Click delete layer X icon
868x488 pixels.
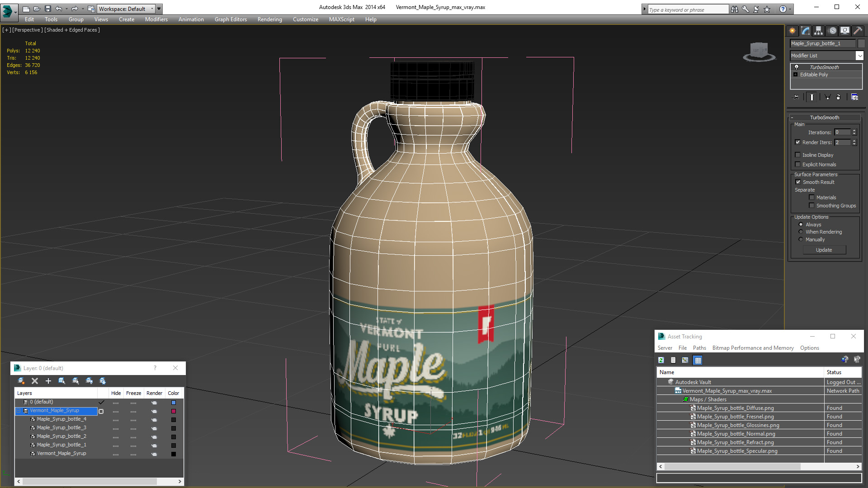pos(35,381)
